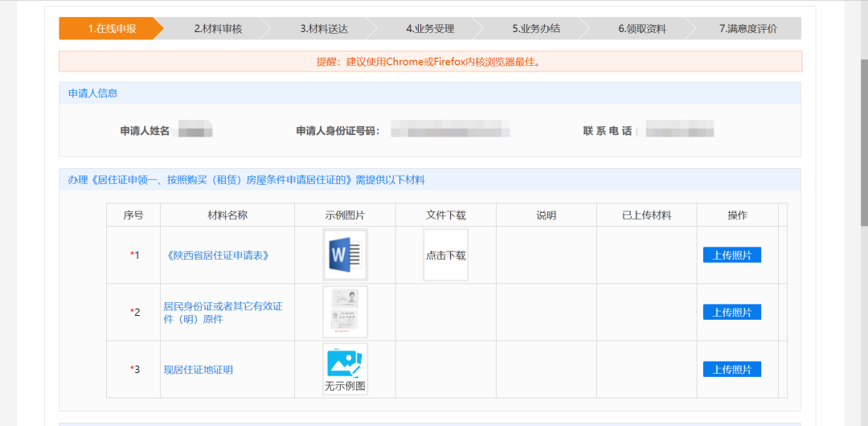Click the 文件下载 column header
This screenshot has width=868, height=426.
coord(445,215)
